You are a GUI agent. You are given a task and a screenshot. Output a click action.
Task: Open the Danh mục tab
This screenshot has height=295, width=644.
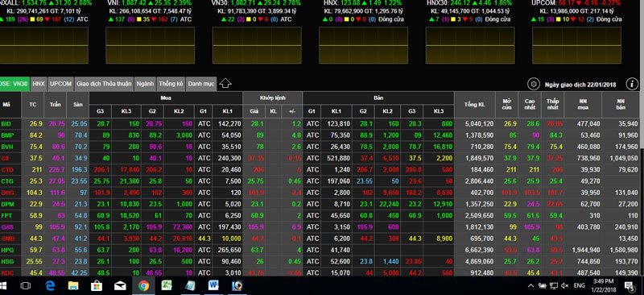point(200,84)
